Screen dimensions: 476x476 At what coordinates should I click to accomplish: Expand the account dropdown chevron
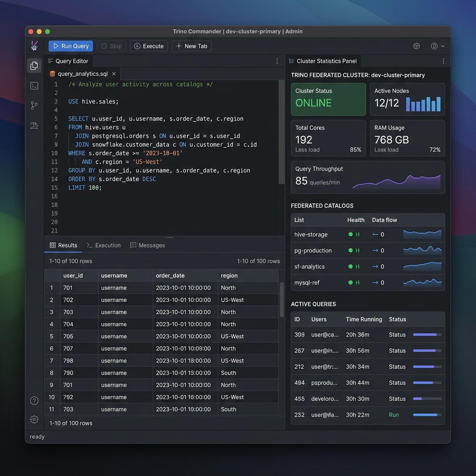[443, 46]
